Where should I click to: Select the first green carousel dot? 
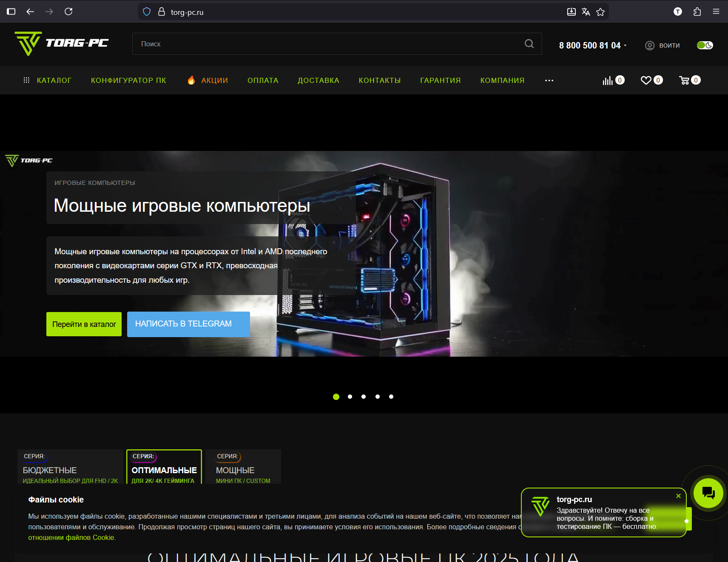click(x=336, y=397)
